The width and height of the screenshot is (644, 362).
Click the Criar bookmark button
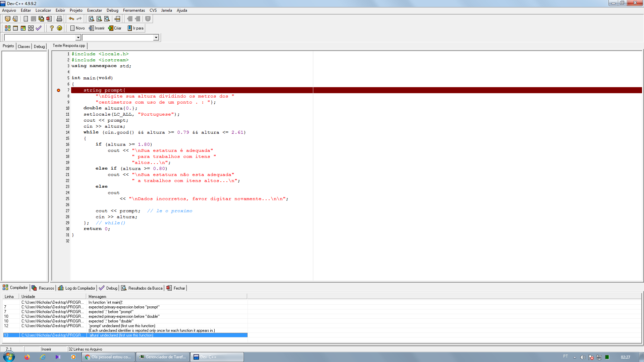(115, 28)
